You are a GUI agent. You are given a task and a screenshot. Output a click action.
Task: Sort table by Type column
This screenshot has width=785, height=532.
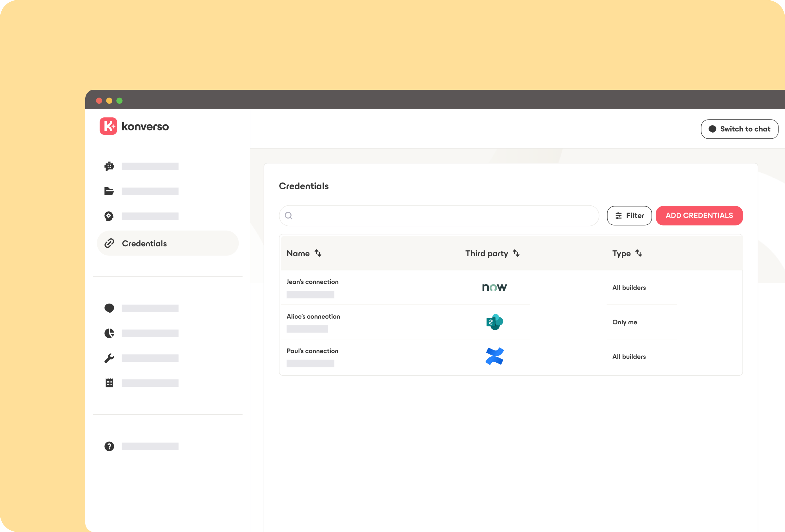pos(639,253)
